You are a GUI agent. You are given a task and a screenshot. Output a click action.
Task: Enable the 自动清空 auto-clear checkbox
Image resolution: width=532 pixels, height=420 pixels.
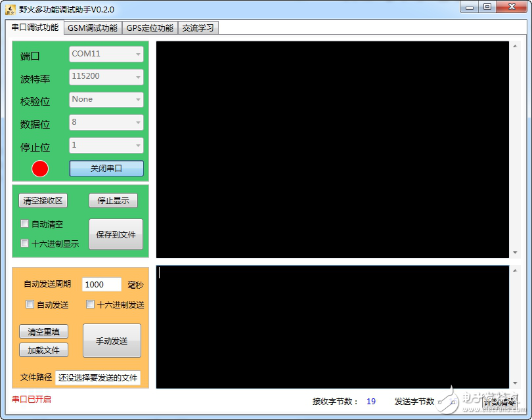pos(24,224)
